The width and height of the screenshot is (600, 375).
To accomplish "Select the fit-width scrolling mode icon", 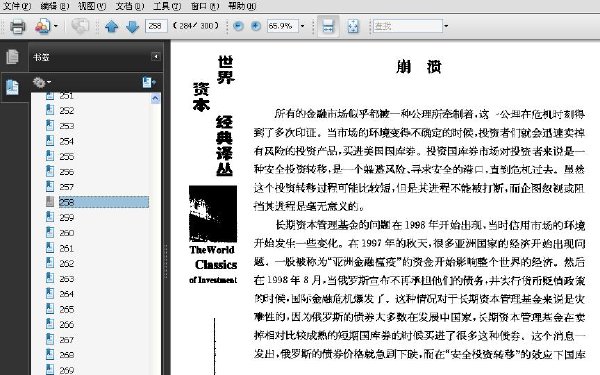I will point(328,26).
